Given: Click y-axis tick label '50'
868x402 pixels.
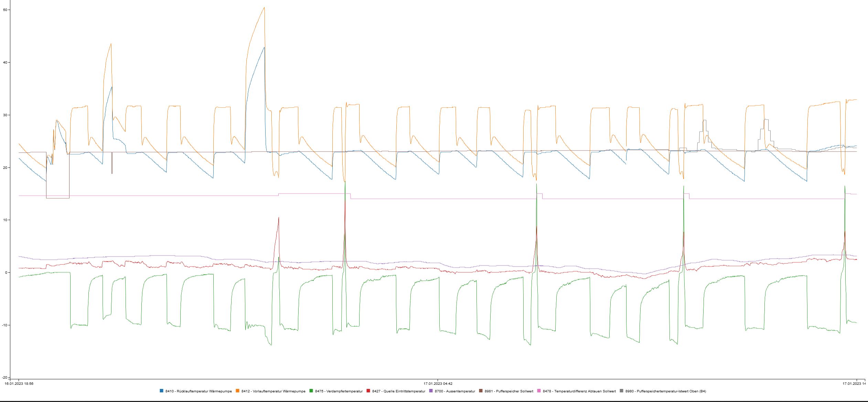Looking at the screenshot, I should (x=5, y=10).
